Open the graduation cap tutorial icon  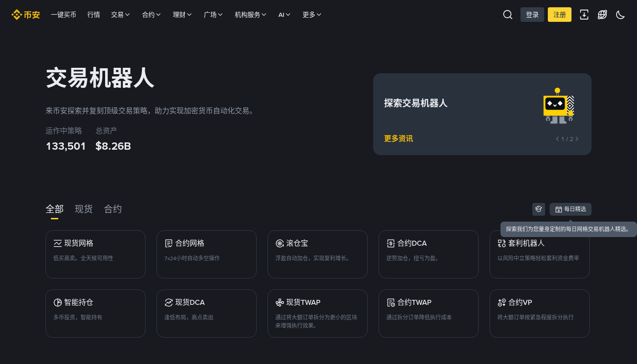coord(539,209)
